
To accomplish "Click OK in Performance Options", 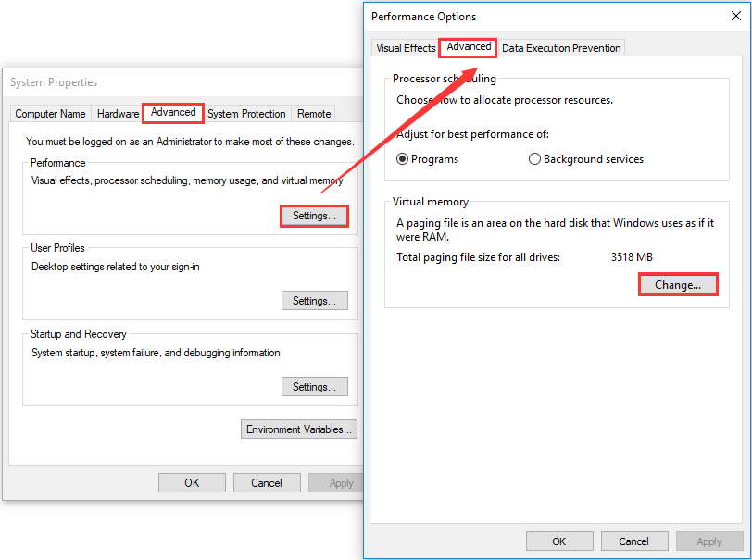I will [x=559, y=541].
